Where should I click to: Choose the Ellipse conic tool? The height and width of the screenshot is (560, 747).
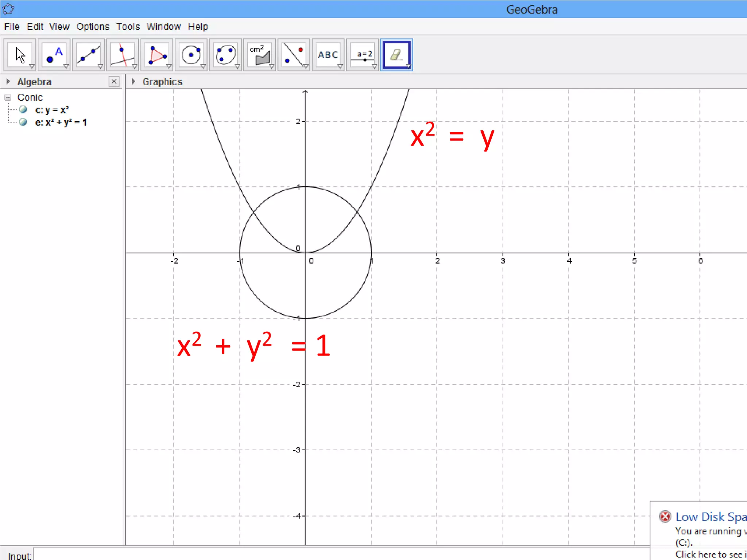coord(225,55)
